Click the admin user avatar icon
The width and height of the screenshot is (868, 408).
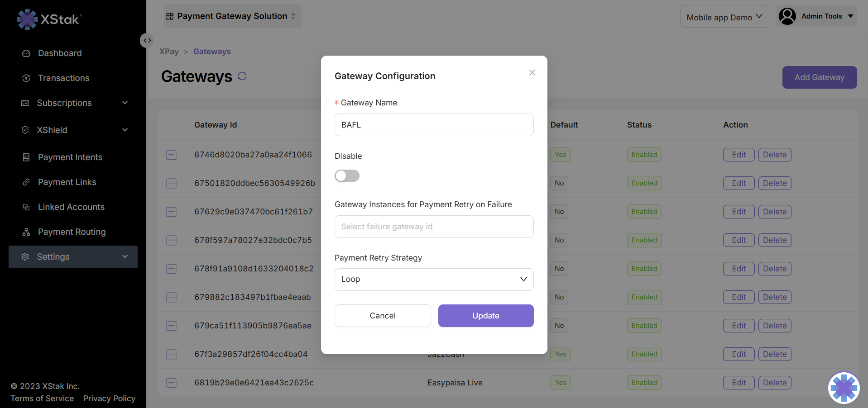[787, 16]
